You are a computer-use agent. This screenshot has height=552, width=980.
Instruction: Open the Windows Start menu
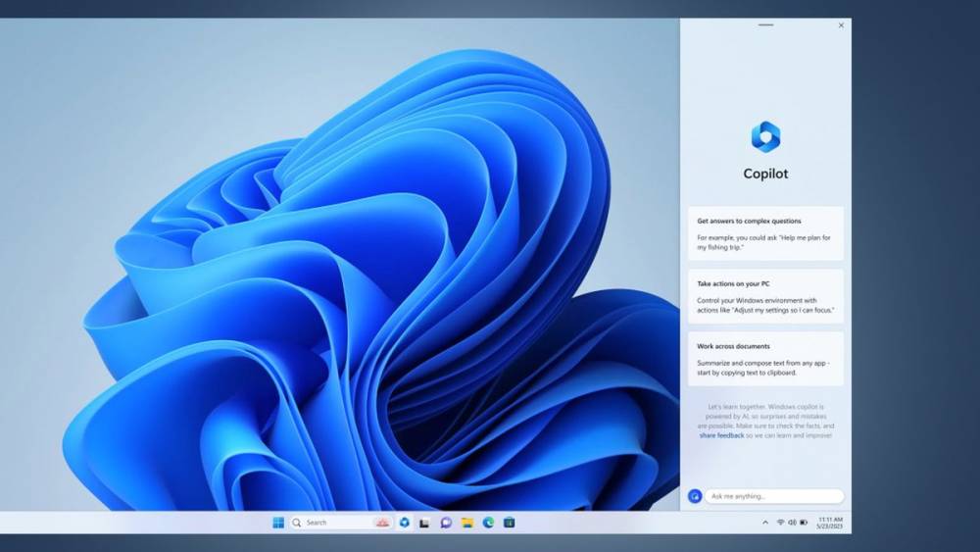(x=278, y=523)
